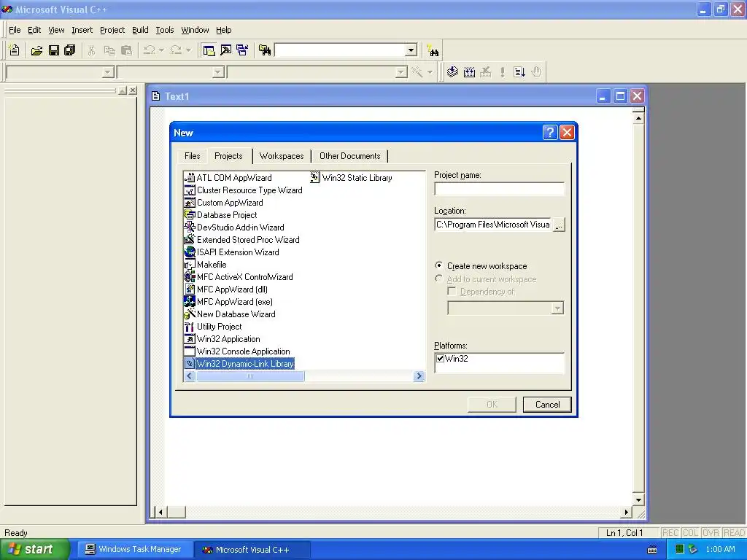Viewport: 747px width, 560px height.
Task: Open the Find combo box dropdown arrow
Action: (411, 50)
